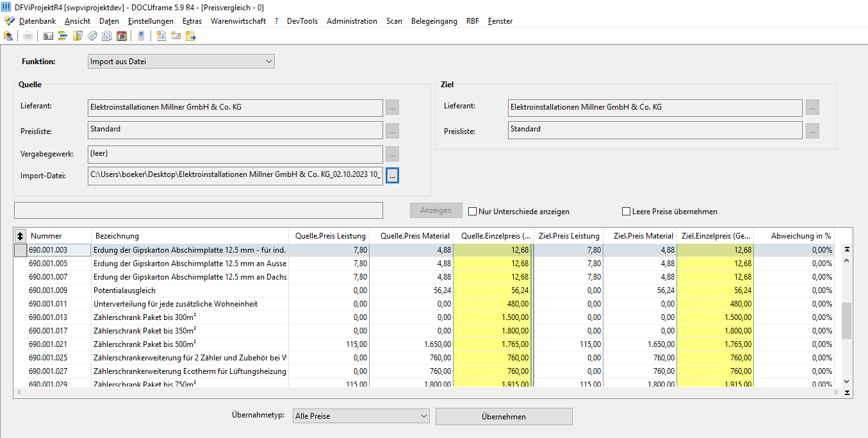Sort by the Nummer column header
Viewport: 868px width, 438px height.
click(x=59, y=236)
